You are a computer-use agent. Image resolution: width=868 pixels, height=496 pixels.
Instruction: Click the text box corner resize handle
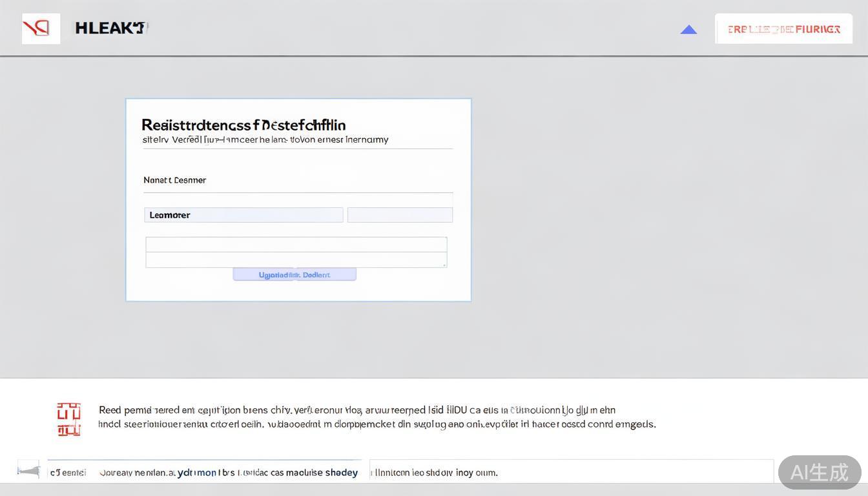pyautogui.click(x=444, y=265)
